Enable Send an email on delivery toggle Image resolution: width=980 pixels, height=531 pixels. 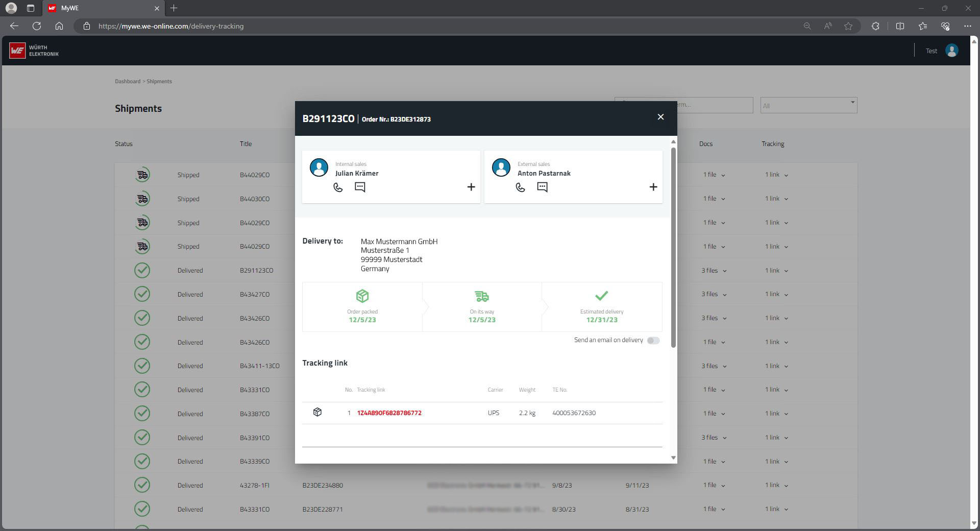pos(653,341)
